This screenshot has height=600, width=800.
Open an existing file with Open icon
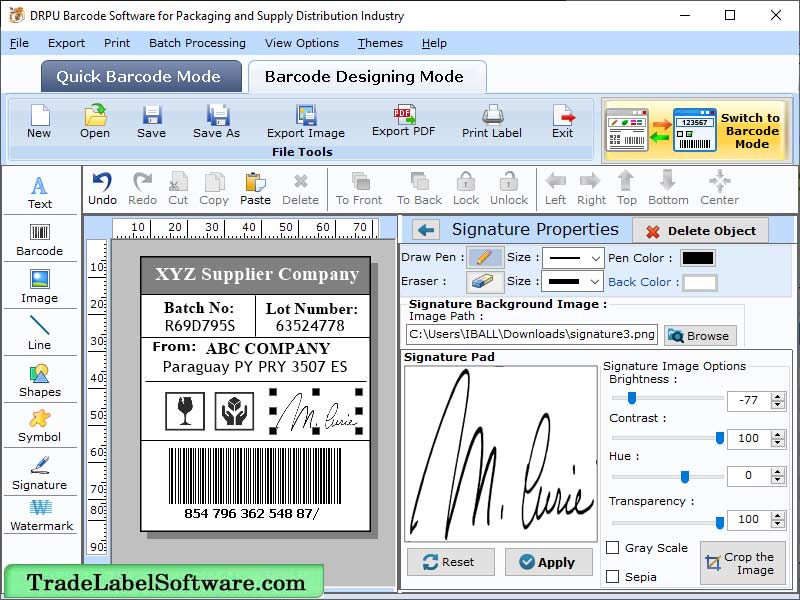[x=95, y=121]
